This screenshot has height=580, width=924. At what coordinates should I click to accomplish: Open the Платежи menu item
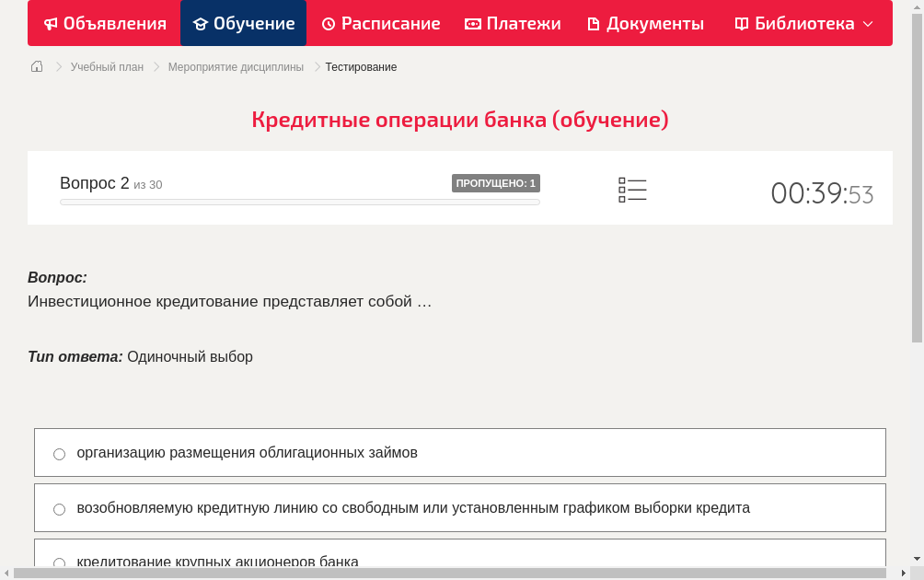tap(513, 23)
